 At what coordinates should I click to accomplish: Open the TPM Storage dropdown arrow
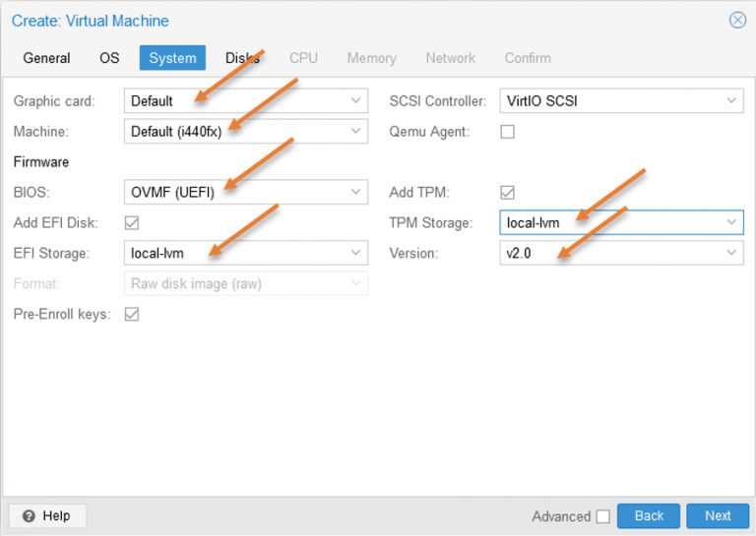(731, 223)
